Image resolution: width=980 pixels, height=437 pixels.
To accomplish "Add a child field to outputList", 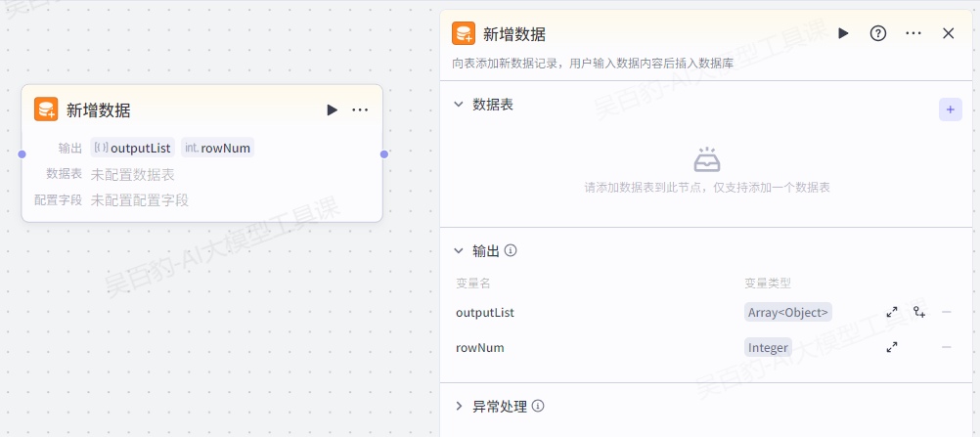I will 919,312.
